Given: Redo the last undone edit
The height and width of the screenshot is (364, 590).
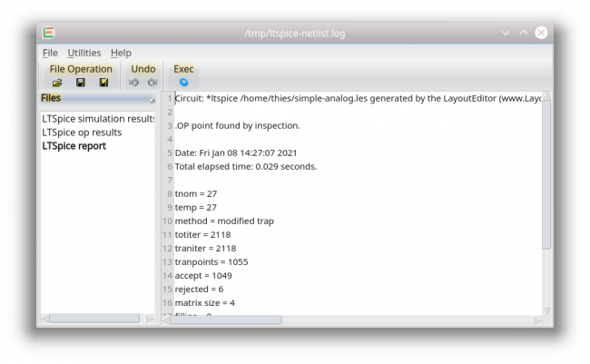Looking at the screenshot, I should [152, 82].
